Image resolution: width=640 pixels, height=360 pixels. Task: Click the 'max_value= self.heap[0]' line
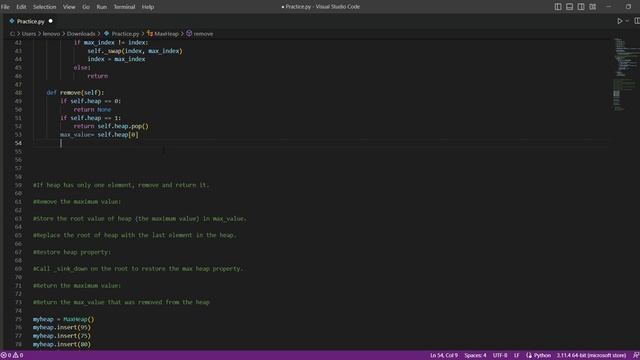[x=99, y=135]
